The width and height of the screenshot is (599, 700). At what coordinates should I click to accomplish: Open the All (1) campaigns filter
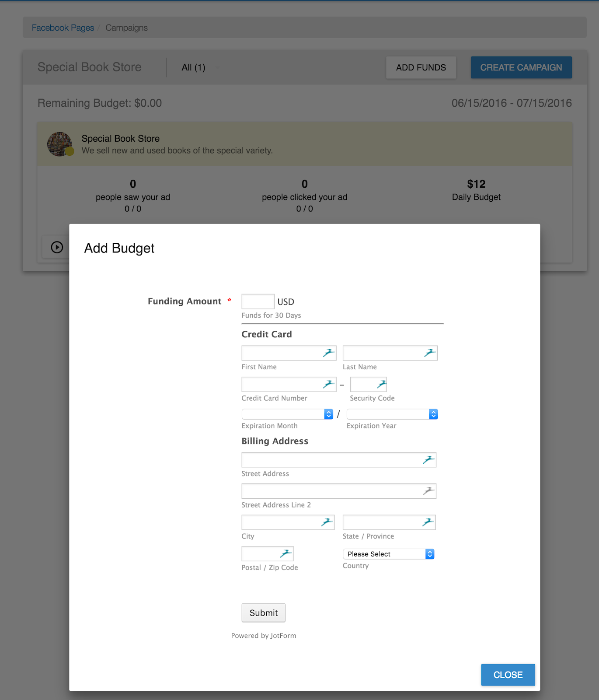200,67
